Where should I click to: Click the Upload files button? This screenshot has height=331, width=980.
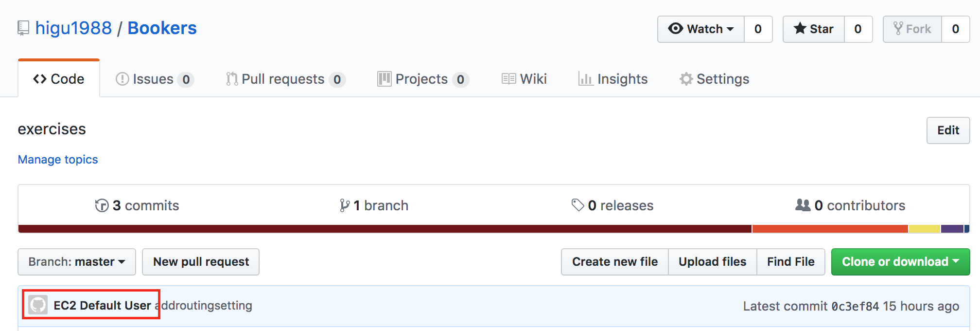712,262
